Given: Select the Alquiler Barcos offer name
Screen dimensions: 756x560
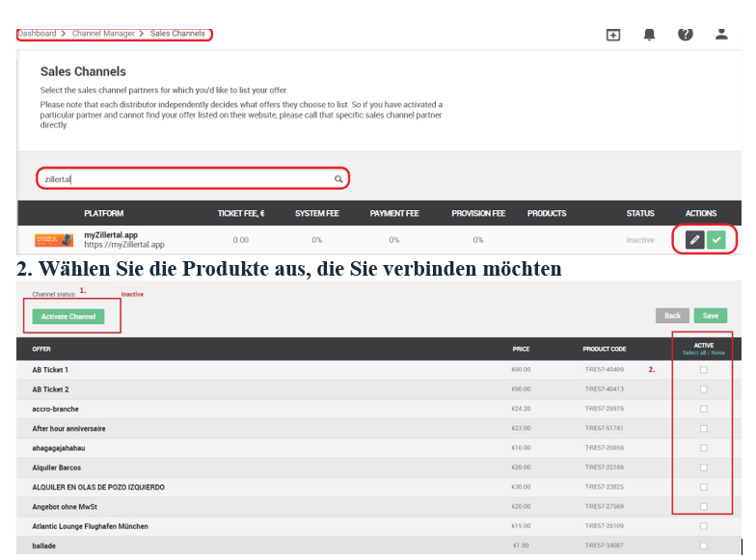Looking at the screenshot, I should click(56, 467).
